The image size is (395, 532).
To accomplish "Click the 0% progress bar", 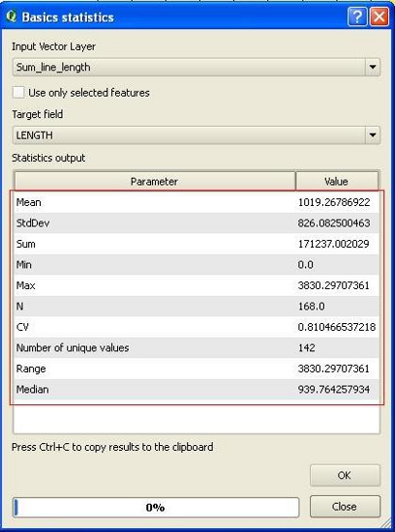I will [156, 507].
